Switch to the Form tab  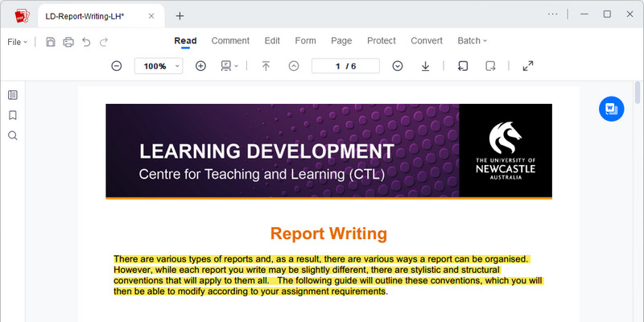pyautogui.click(x=306, y=41)
